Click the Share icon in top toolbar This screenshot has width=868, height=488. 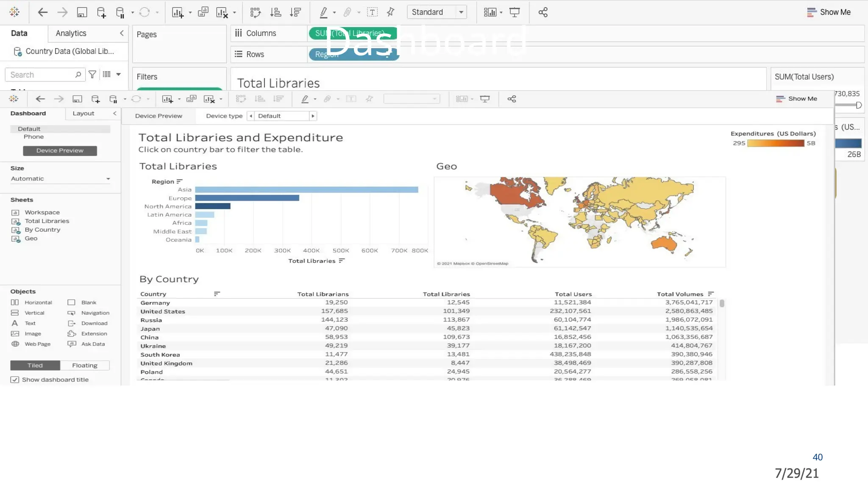coord(543,12)
